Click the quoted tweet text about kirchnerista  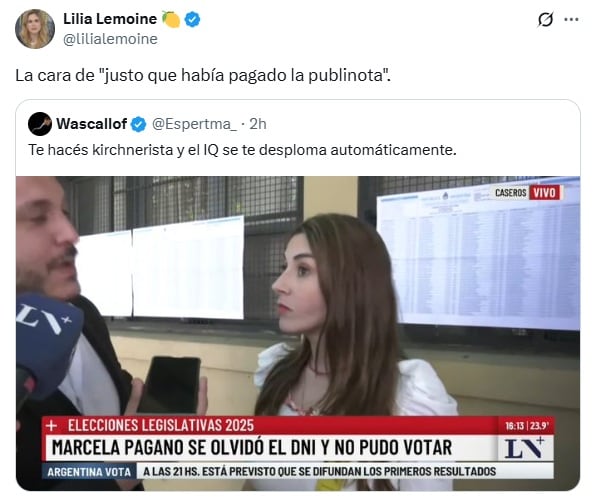[x=242, y=150]
